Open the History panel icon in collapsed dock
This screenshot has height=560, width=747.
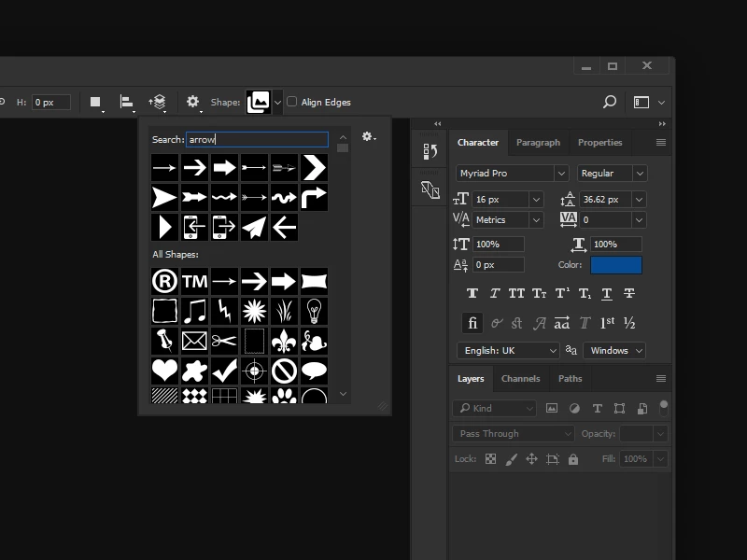point(430,151)
